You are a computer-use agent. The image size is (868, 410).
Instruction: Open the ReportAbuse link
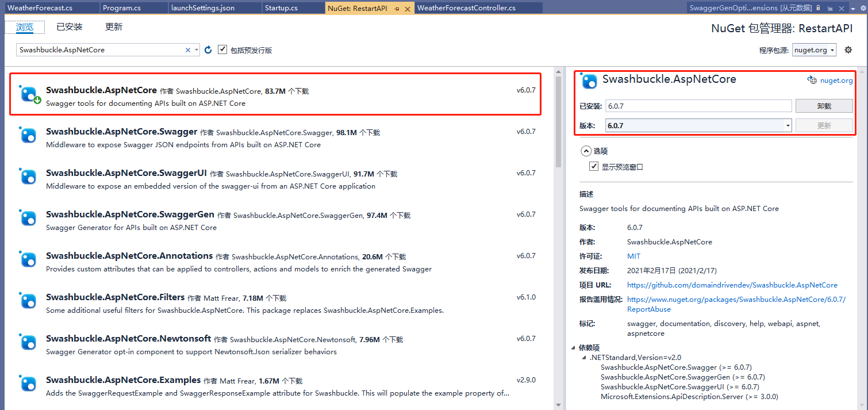pos(736,304)
